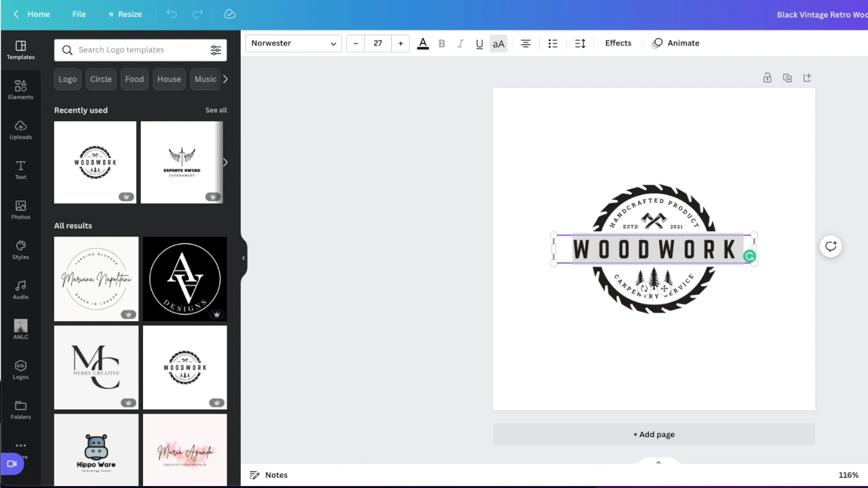
Task: Toggle italic formatting
Action: (x=460, y=43)
